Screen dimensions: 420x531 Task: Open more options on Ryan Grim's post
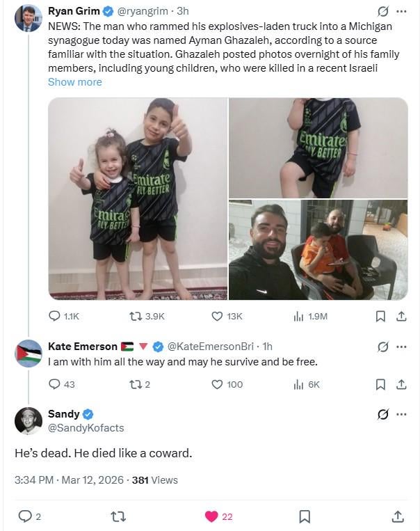401,11
